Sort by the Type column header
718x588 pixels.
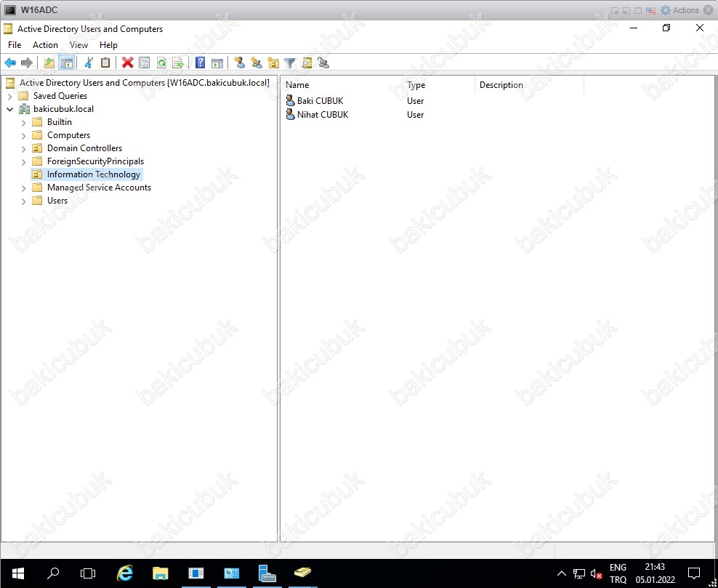[439, 85]
